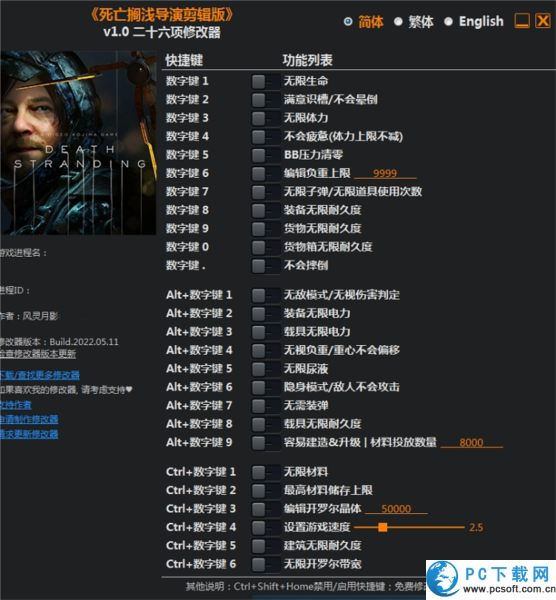Viewport: 556px width, 600px height.
Task: Enable 设置游戏速度 toggle
Action: pos(265,527)
